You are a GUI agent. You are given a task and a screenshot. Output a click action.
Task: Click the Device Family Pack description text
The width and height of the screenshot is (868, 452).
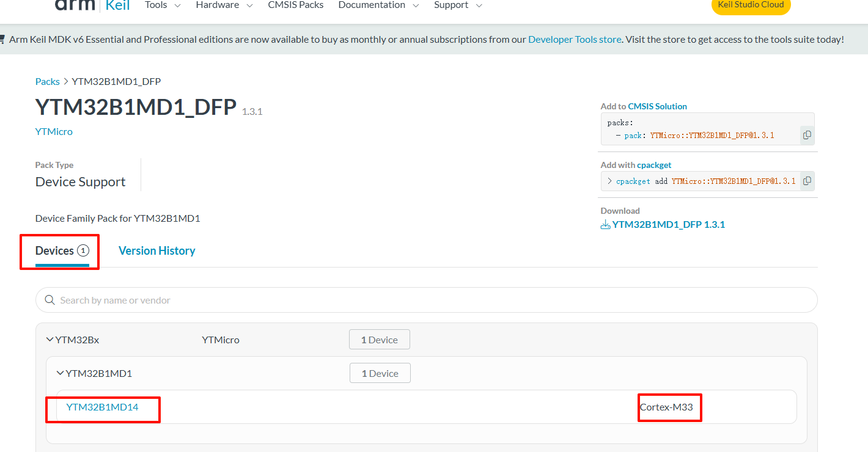(x=118, y=218)
